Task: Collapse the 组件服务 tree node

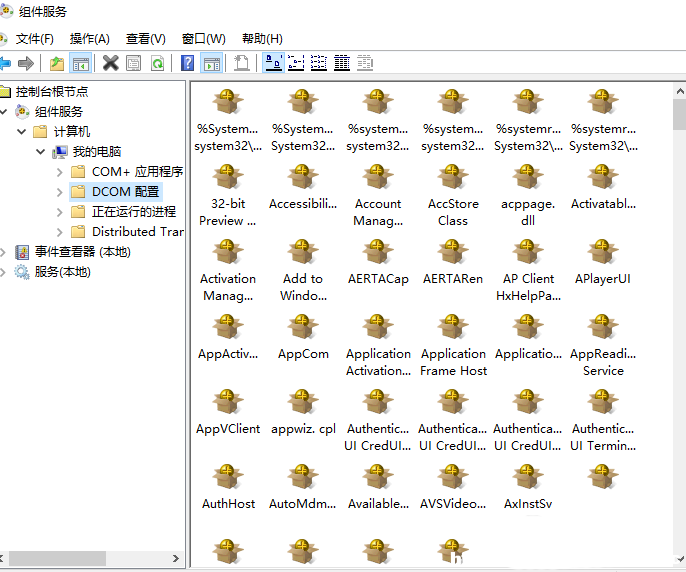Action: (4, 112)
